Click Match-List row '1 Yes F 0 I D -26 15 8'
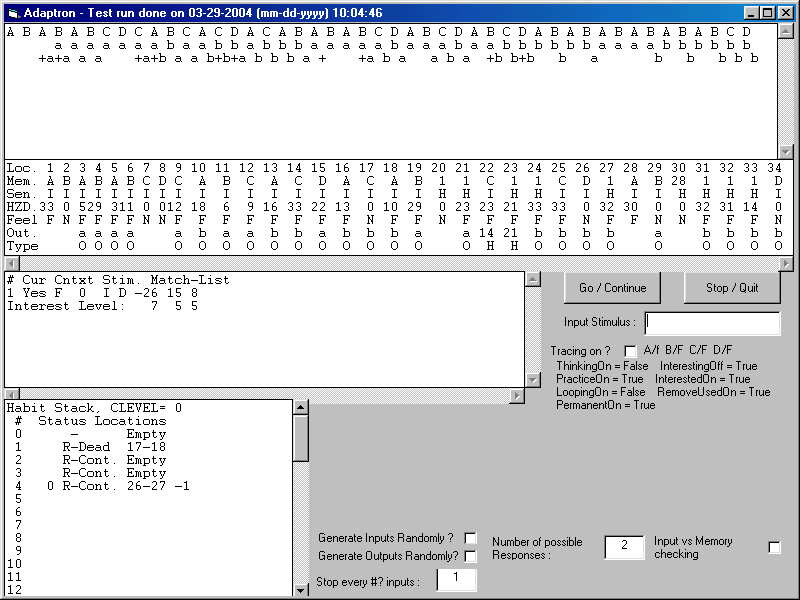 [103, 293]
